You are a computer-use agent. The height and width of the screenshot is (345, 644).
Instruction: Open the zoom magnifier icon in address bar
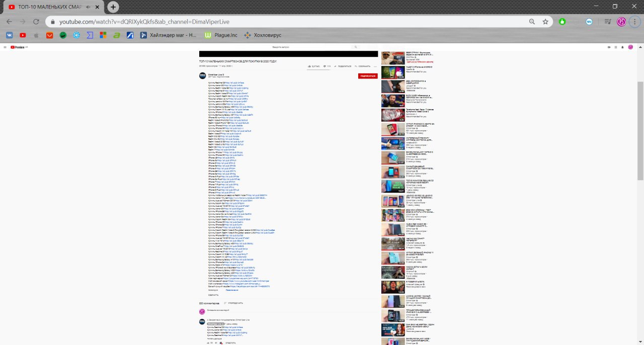[532, 22]
